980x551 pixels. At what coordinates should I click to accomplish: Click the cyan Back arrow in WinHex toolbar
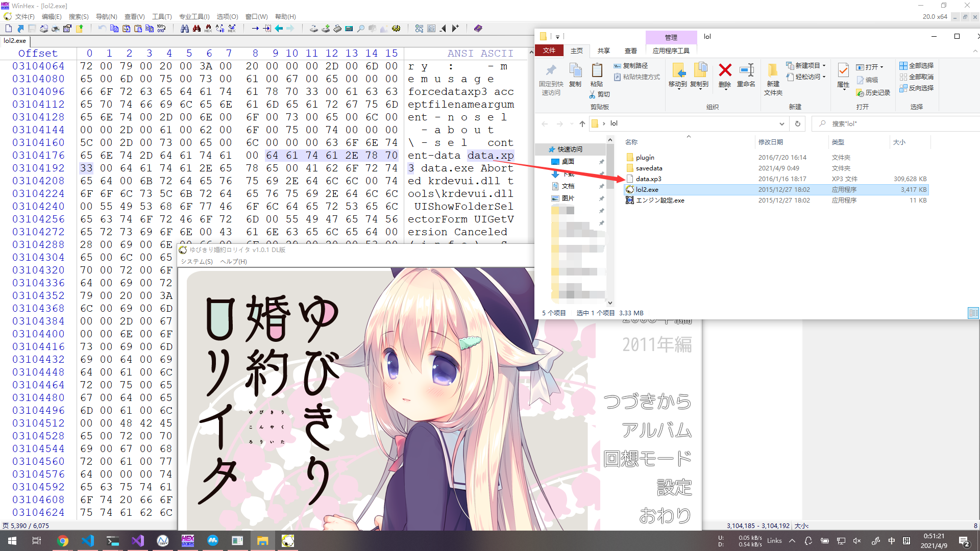(x=279, y=29)
